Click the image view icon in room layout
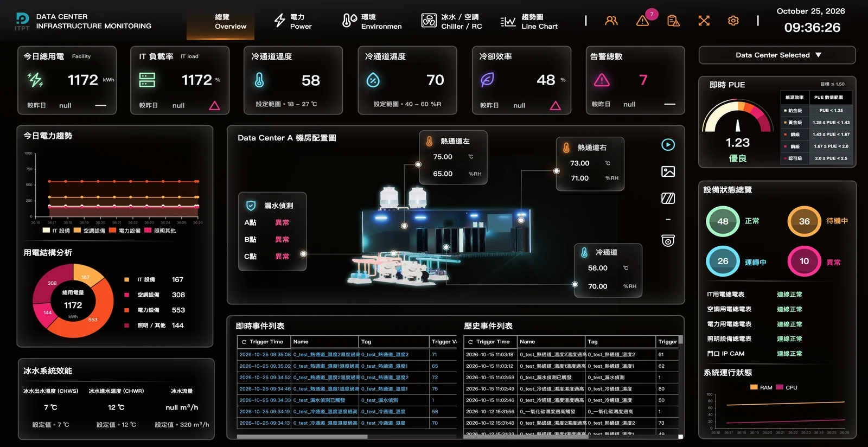Image resolution: width=868 pixels, height=447 pixels. point(668,171)
